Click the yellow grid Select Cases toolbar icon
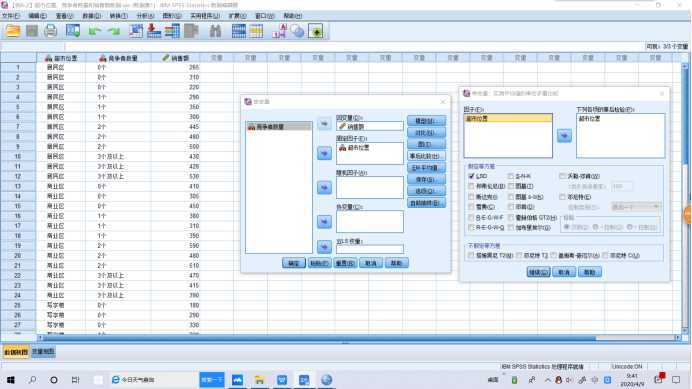 [256, 31]
